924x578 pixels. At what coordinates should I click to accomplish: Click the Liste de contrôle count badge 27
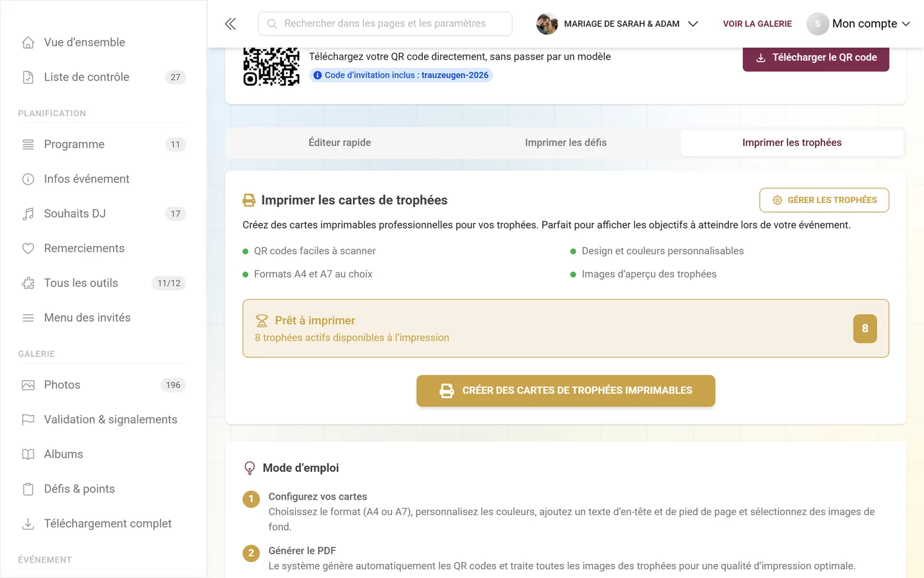click(176, 77)
